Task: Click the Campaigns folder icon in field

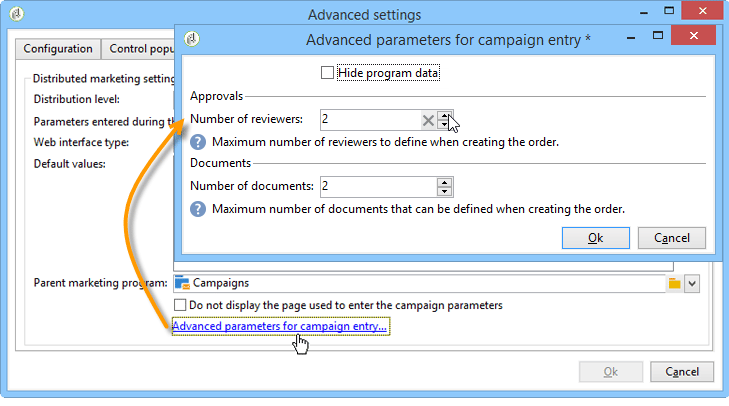Action: point(182,283)
